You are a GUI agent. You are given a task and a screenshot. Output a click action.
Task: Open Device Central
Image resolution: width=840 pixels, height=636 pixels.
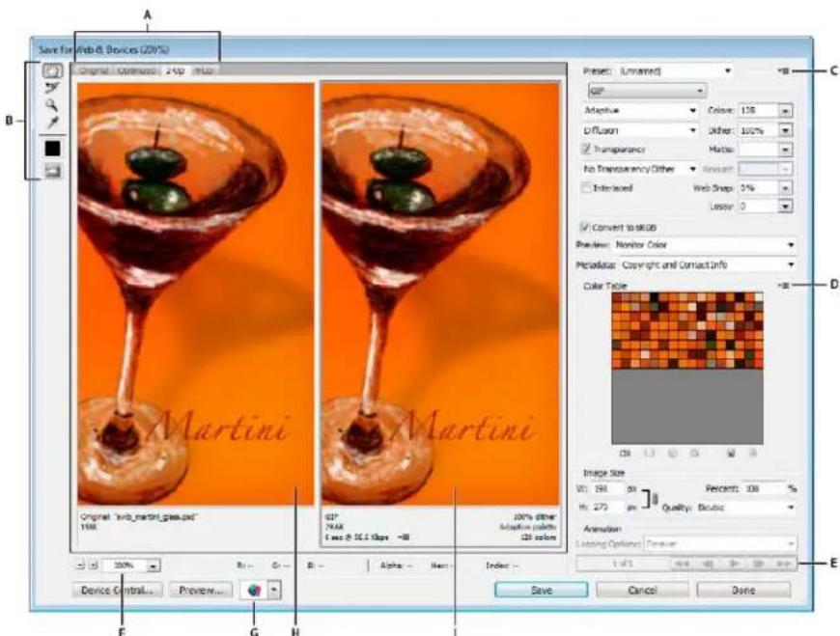tap(117, 590)
